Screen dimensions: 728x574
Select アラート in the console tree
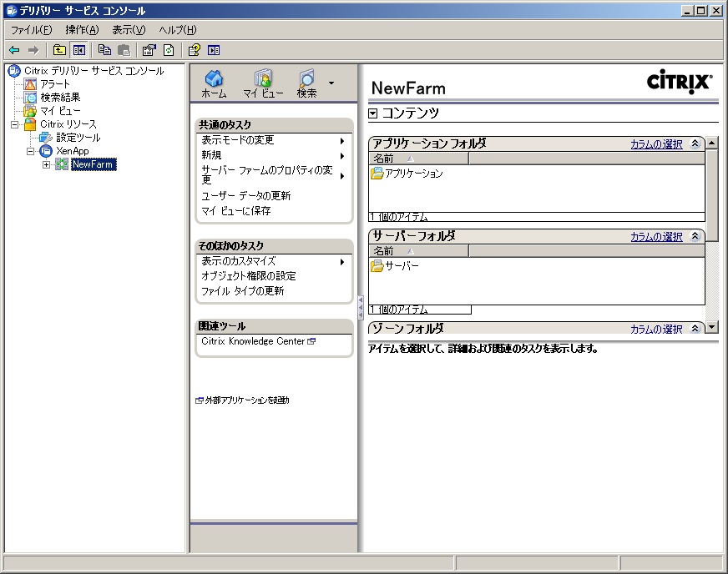pos(55,84)
